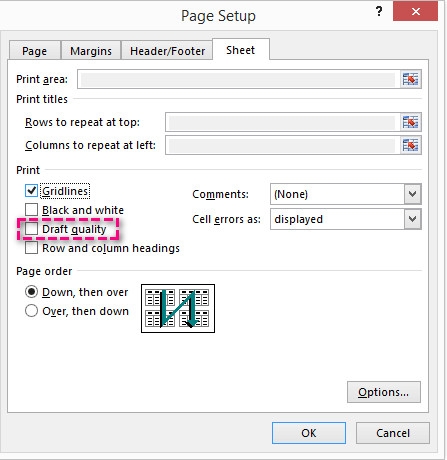Open the Comments dropdown
This screenshot has height=460, width=447.
click(412, 194)
